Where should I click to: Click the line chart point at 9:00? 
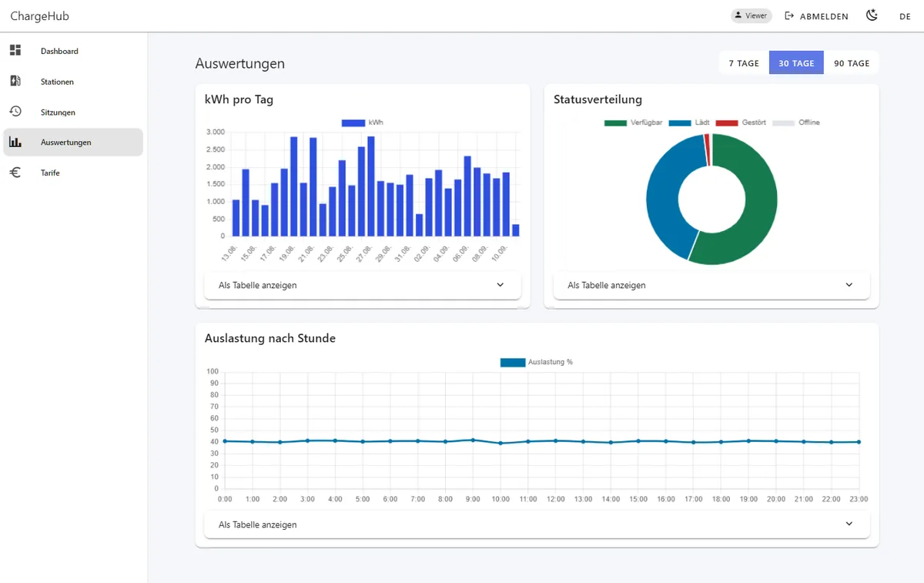pos(473,440)
